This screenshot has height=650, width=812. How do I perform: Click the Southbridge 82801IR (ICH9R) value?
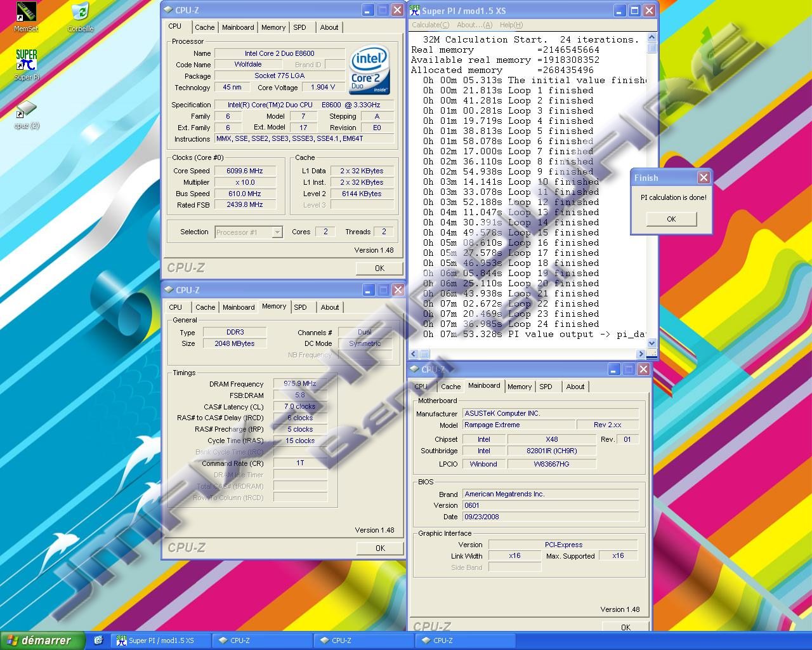pyautogui.click(x=552, y=451)
